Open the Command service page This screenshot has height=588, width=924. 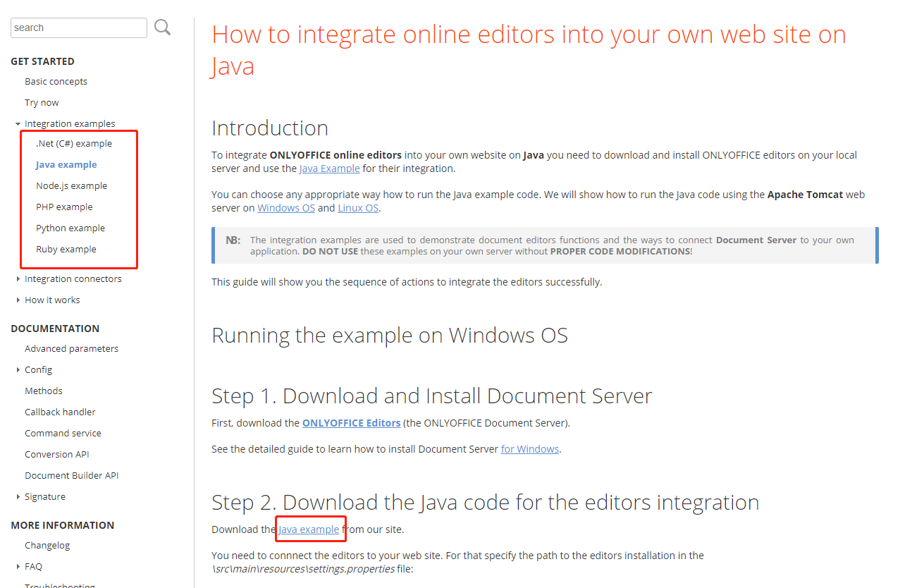[x=63, y=433]
